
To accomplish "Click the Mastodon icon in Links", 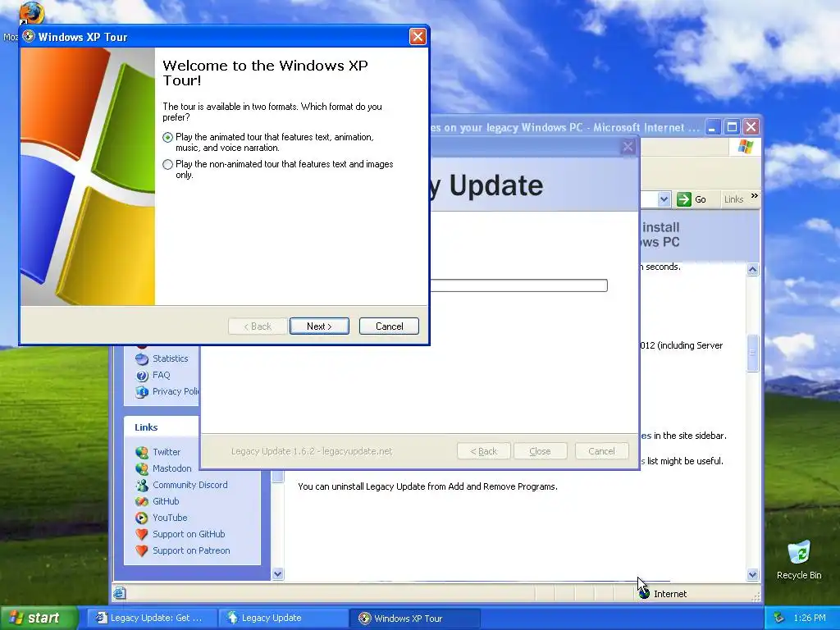I will [x=141, y=468].
